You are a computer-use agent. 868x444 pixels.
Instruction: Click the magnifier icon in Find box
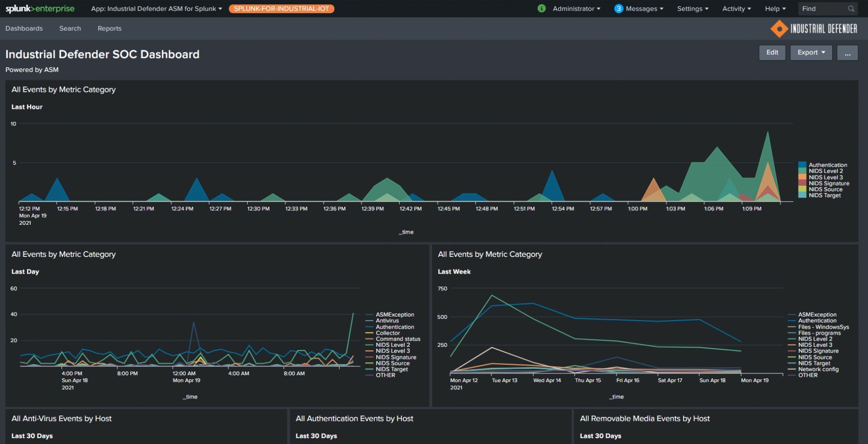[x=851, y=9]
